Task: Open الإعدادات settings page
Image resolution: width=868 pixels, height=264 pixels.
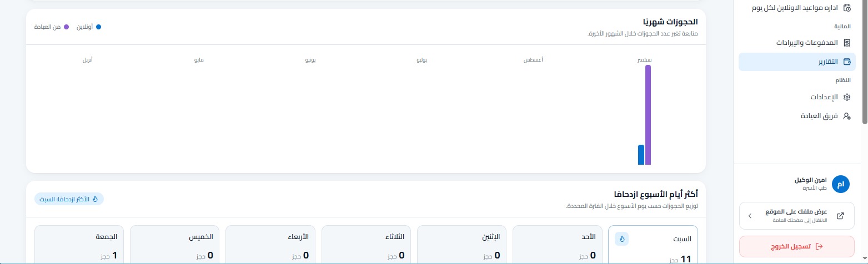Action: (x=797, y=97)
